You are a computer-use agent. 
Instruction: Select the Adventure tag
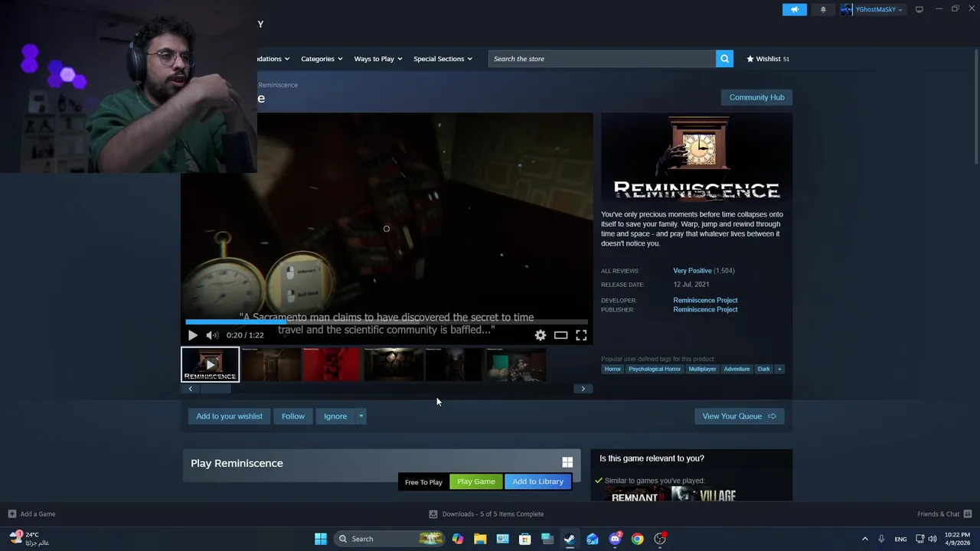tap(737, 369)
